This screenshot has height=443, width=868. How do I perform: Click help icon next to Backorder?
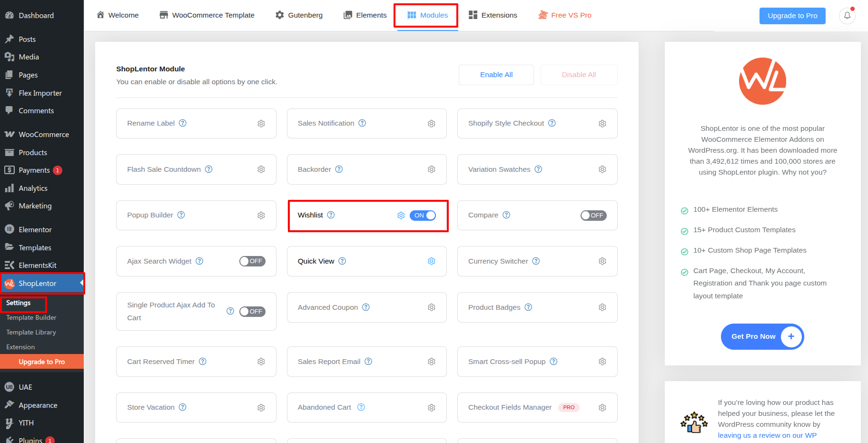(x=339, y=169)
